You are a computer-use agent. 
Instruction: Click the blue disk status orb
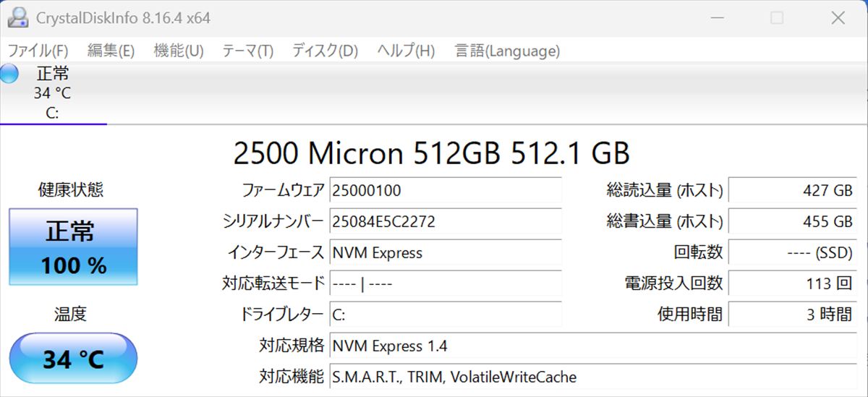click(x=9, y=74)
